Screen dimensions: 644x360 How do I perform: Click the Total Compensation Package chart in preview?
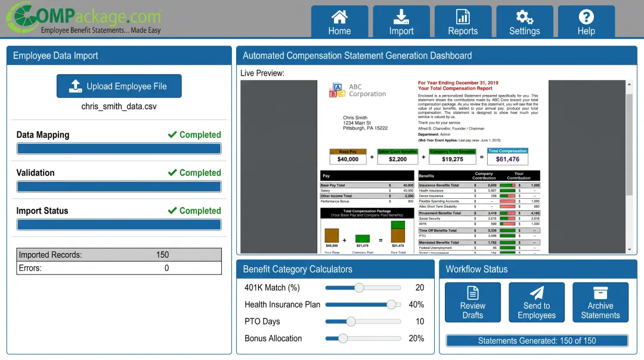[367, 230]
